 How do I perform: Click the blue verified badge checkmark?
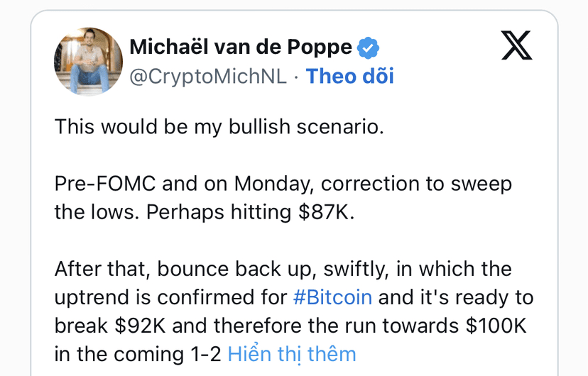368,48
